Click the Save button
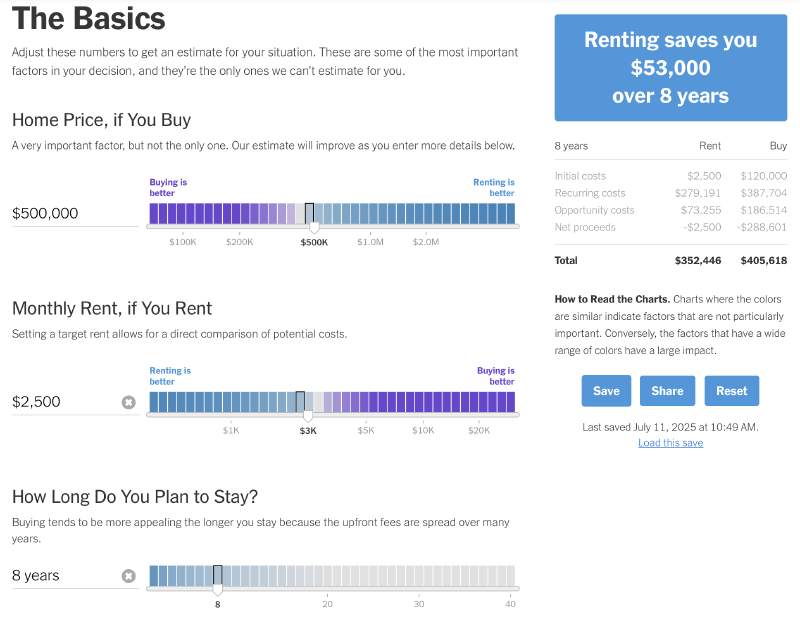This screenshot has height=618, width=800. (x=606, y=390)
